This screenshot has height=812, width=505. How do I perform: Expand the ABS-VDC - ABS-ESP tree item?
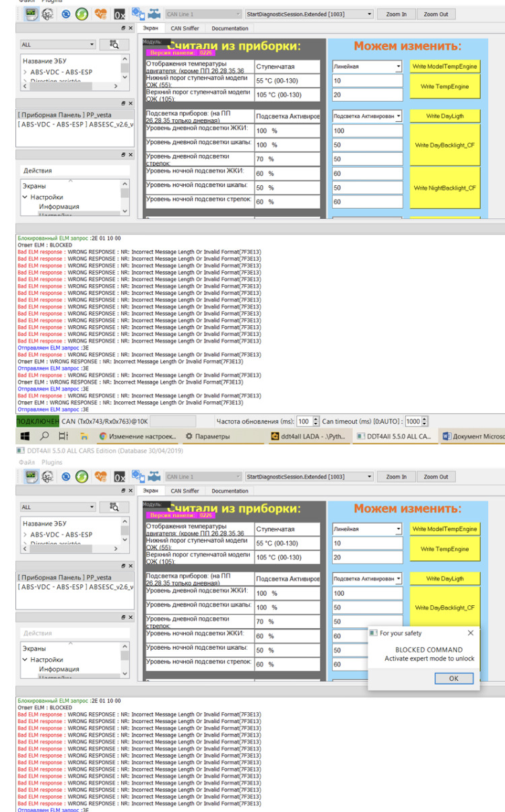pyautogui.click(x=25, y=71)
